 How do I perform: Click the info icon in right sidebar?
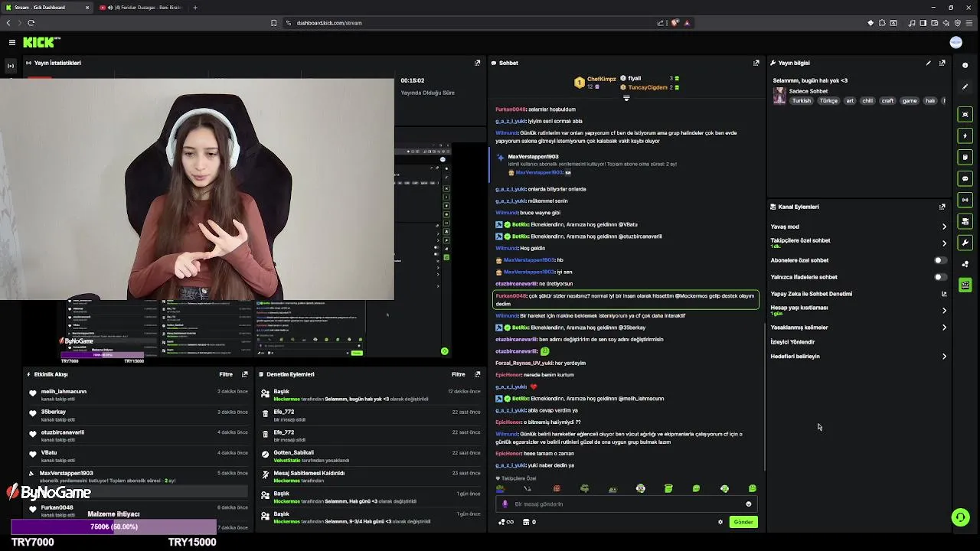(965, 65)
